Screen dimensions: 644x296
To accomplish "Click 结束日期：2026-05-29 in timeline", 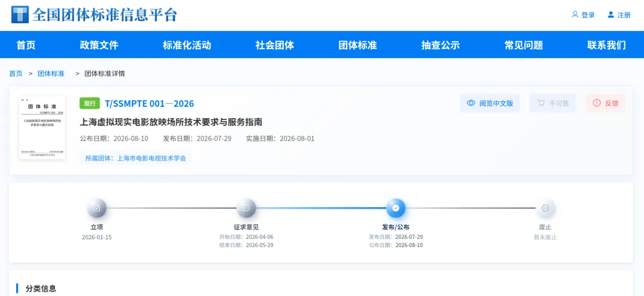I will pyautogui.click(x=246, y=245).
